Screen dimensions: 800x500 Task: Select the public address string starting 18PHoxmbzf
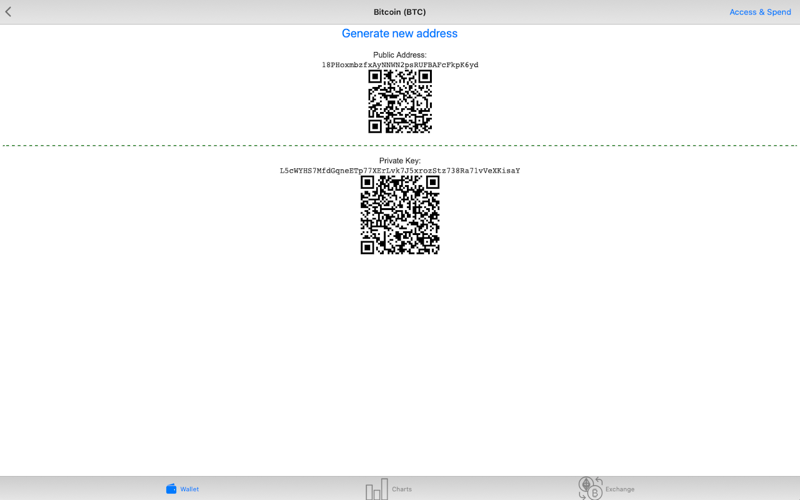tap(400, 65)
